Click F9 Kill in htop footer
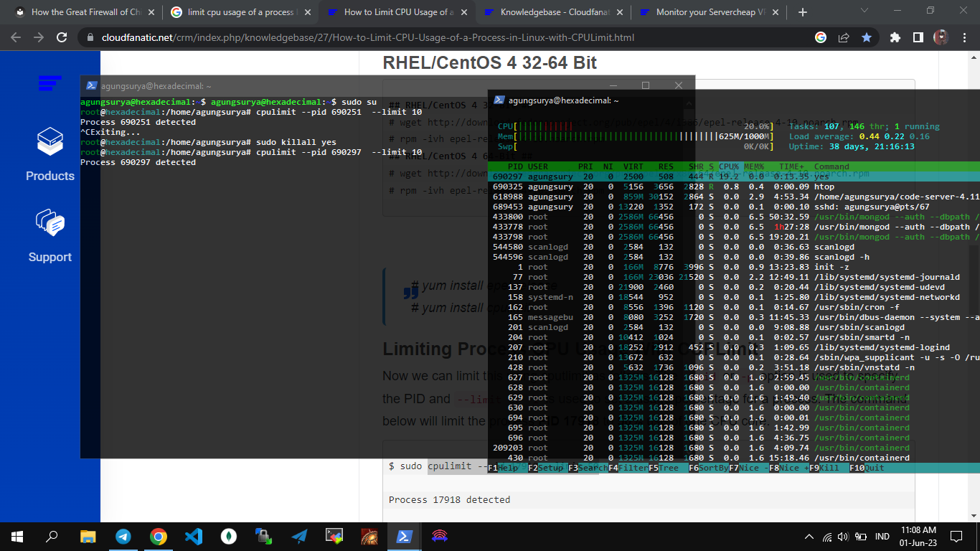Image resolution: width=980 pixels, height=551 pixels. [x=826, y=468]
